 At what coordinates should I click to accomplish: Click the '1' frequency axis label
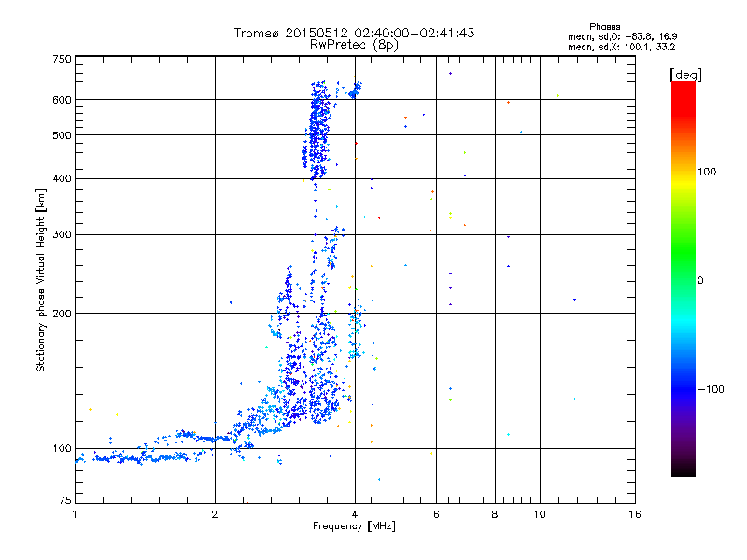click(x=75, y=514)
